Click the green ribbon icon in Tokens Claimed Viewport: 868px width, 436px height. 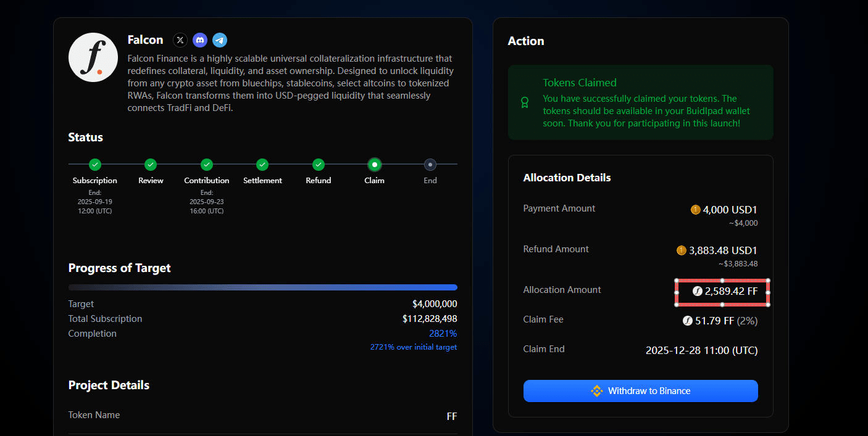525,102
